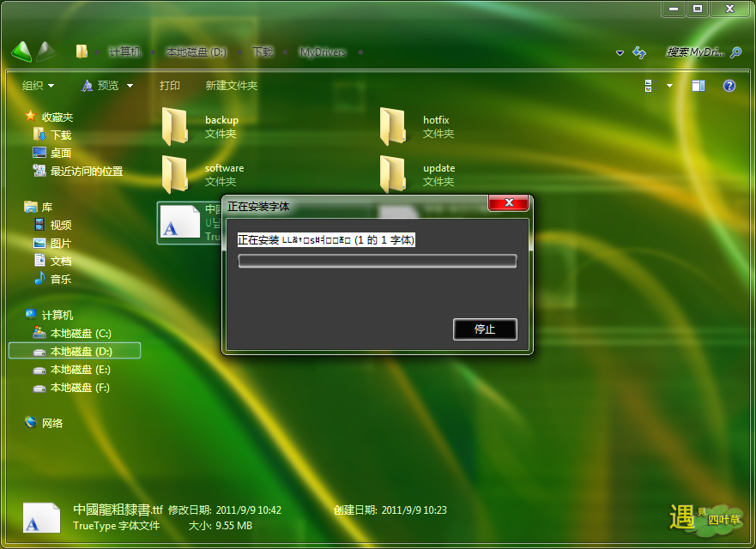Collapse the 收藏夹 group

click(x=57, y=118)
